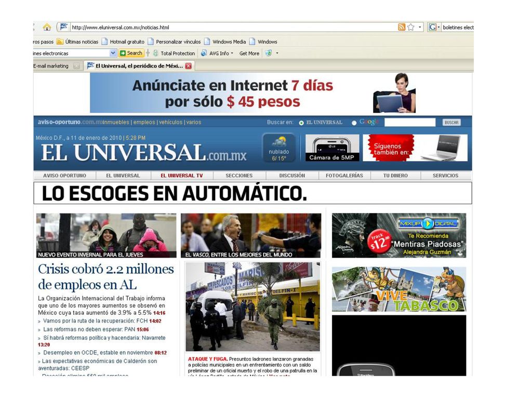532x399 pixels.
Task: Open Desempleo en OCDE, estable en noviembre link
Action: point(98,353)
